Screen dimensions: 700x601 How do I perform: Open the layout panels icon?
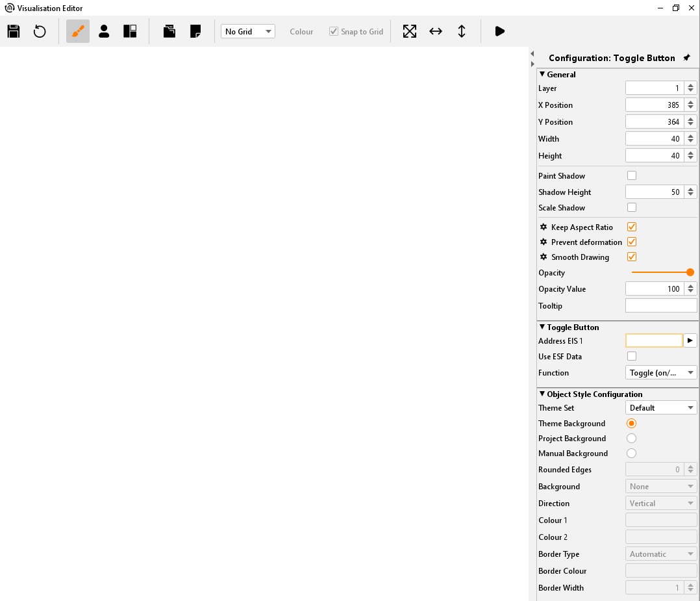point(130,31)
